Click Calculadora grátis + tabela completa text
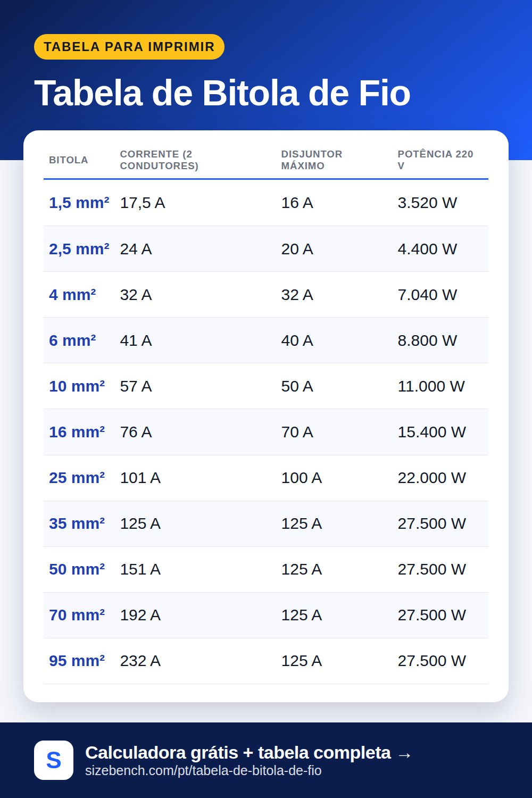This screenshot has height=798, width=532. (238, 752)
